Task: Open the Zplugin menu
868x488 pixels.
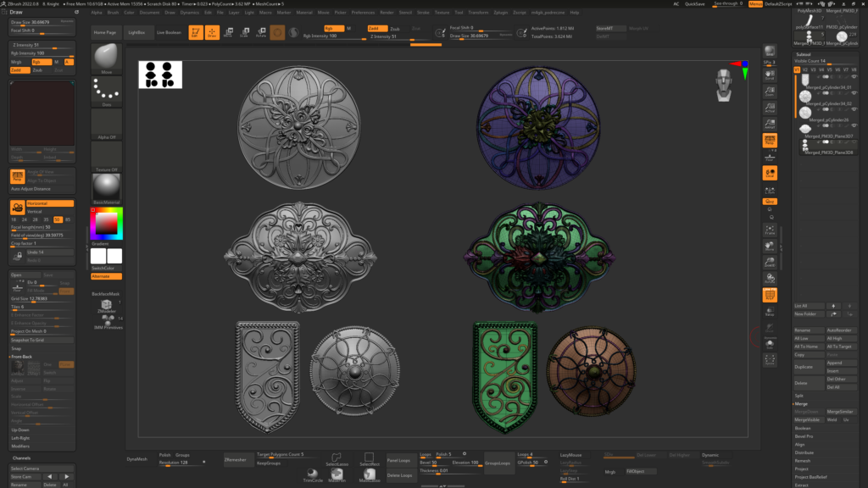Action: (x=500, y=13)
